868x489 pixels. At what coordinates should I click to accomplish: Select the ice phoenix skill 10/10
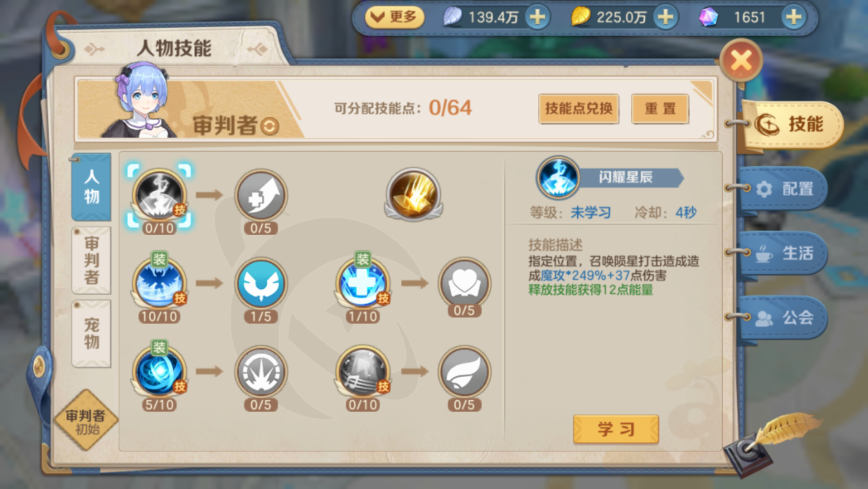tap(159, 283)
